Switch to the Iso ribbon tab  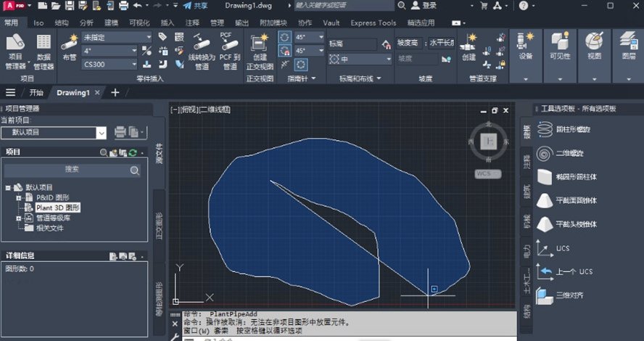click(x=38, y=22)
